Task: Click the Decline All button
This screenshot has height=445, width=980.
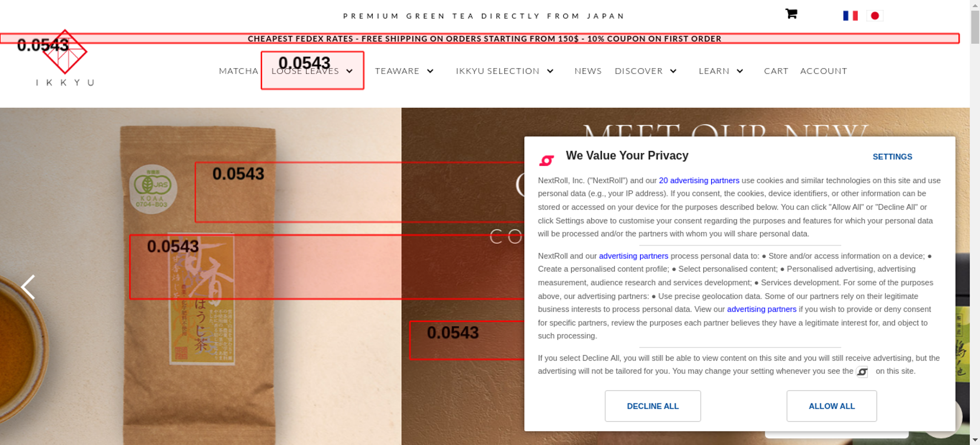Action: (653, 406)
